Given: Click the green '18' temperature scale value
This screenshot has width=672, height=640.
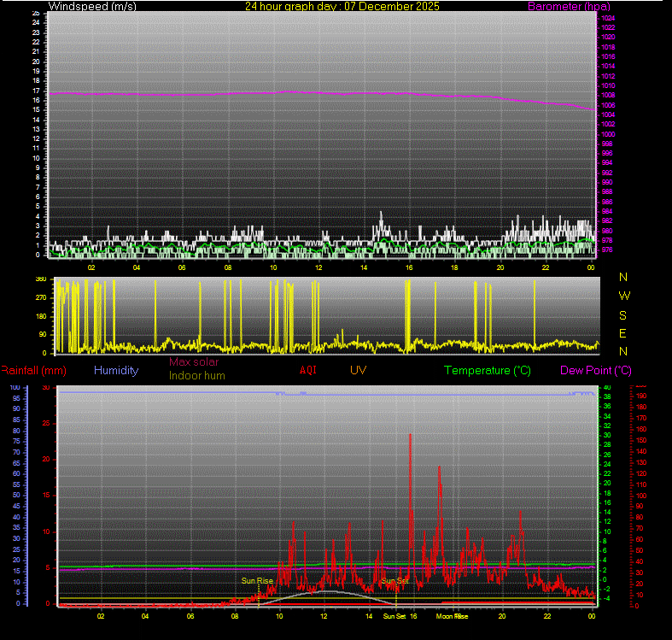Looking at the screenshot, I should click(x=607, y=493).
